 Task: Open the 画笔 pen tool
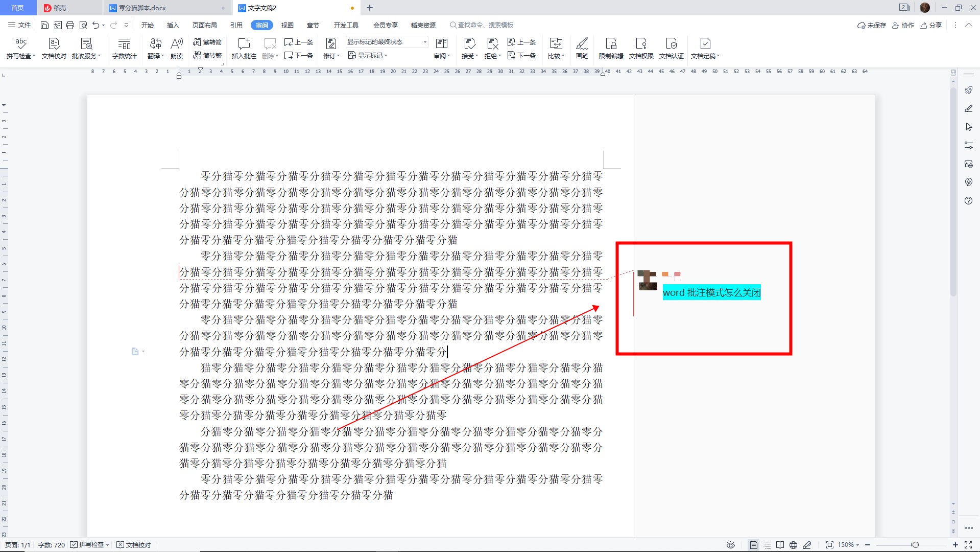click(x=582, y=49)
